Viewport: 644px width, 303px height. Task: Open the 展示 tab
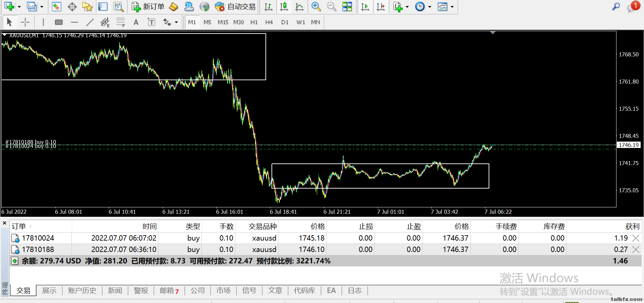tap(49, 291)
